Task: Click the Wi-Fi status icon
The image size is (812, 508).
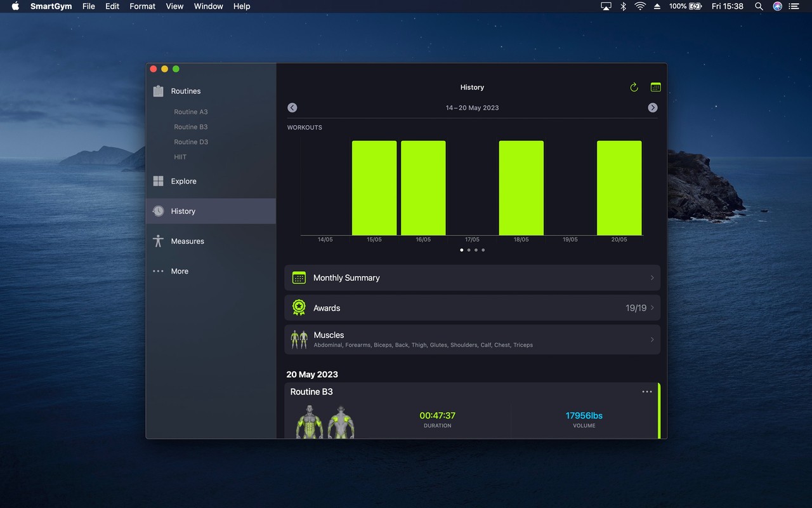Action: (x=640, y=6)
